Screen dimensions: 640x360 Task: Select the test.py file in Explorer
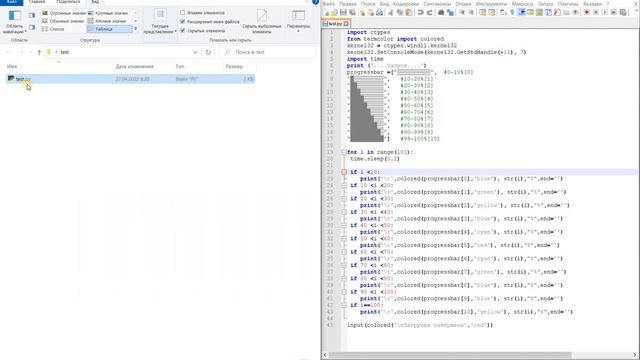pyautogui.click(x=131, y=79)
